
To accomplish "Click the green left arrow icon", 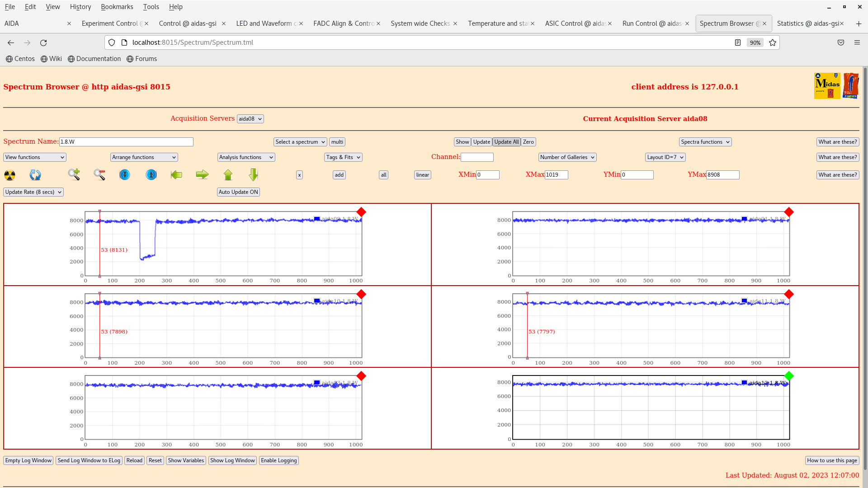I will 176,174.
